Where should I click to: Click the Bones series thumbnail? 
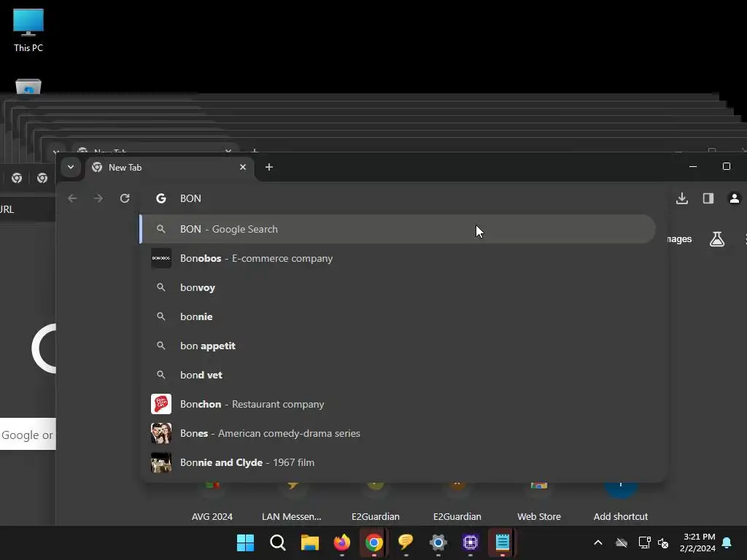tap(161, 433)
